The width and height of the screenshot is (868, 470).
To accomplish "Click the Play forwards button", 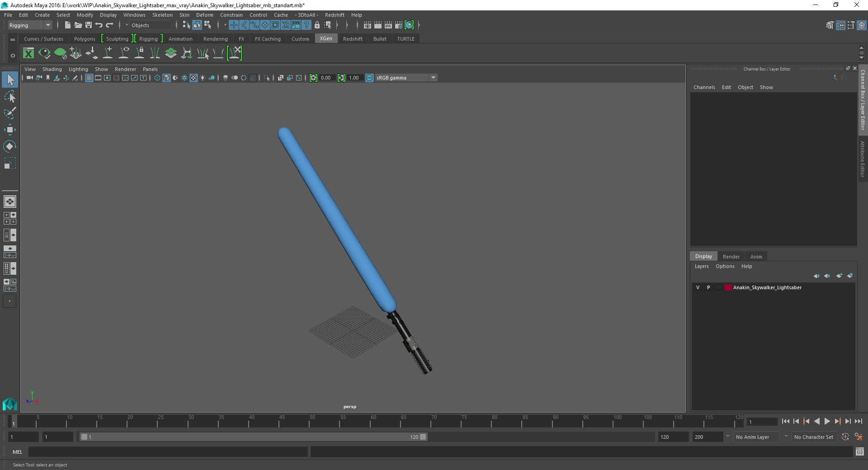I will (x=827, y=421).
